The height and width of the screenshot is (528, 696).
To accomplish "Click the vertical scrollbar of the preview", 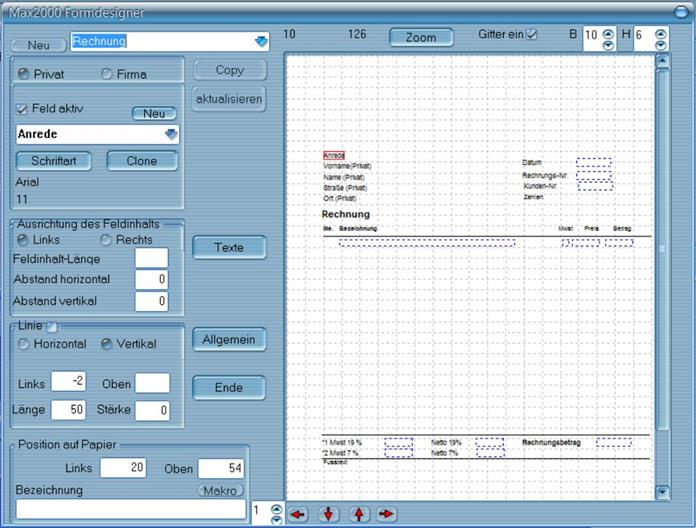I will tap(662, 248).
